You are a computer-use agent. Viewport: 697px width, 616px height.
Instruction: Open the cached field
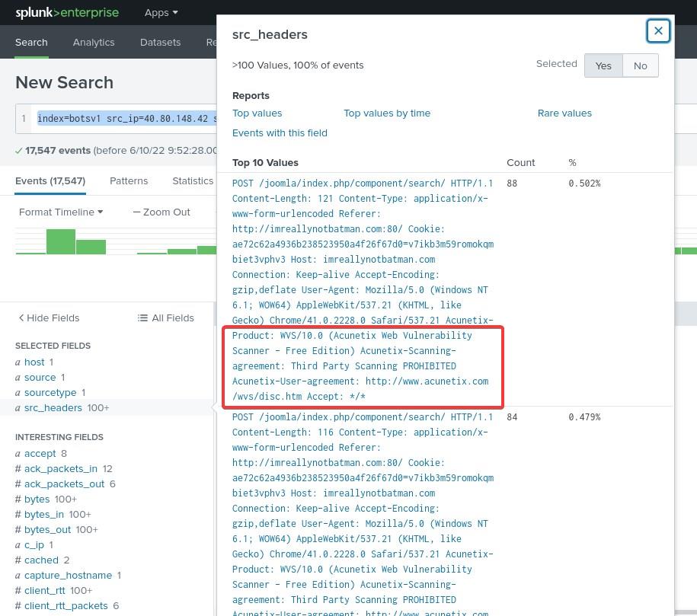pos(42,560)
